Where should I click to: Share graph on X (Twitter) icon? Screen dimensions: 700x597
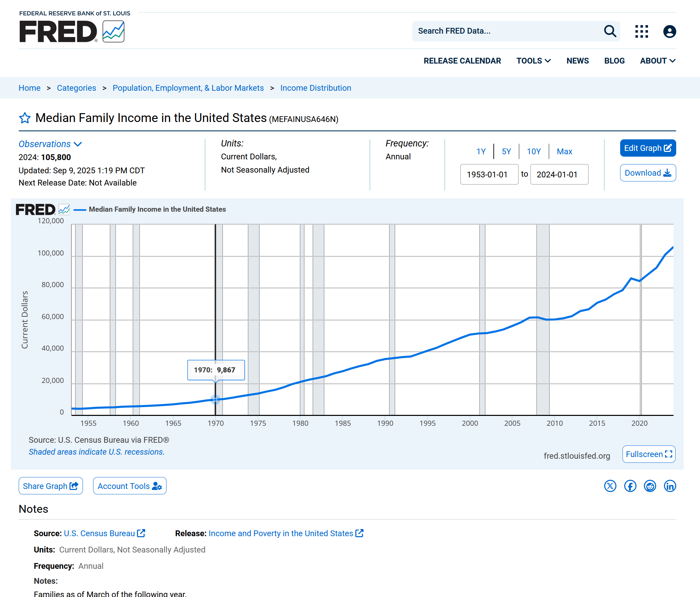[610, 486]
